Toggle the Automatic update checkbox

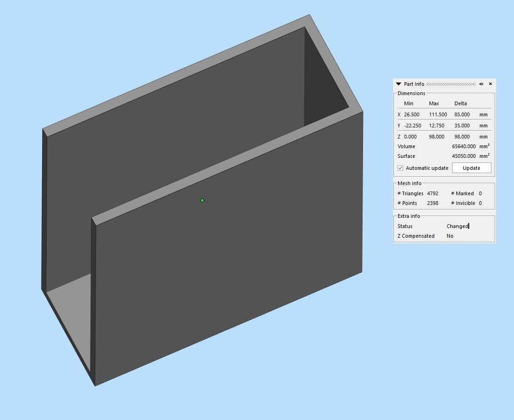(x=400, y=168)
